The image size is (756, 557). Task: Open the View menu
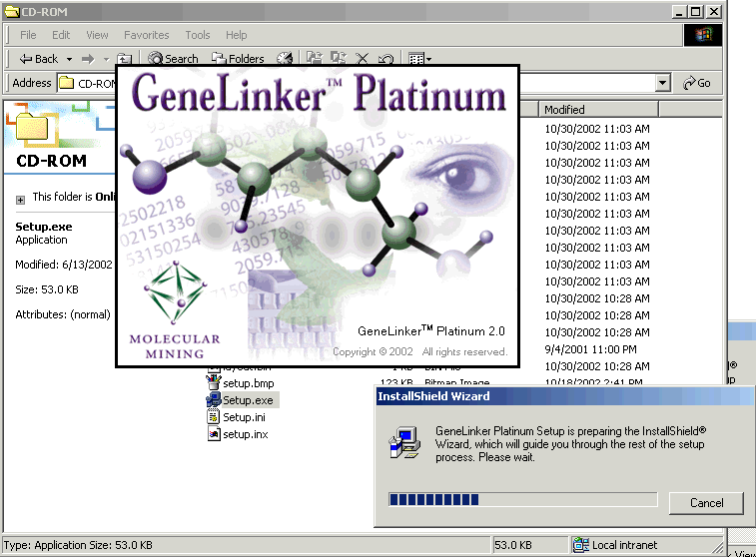click(97, 35)
